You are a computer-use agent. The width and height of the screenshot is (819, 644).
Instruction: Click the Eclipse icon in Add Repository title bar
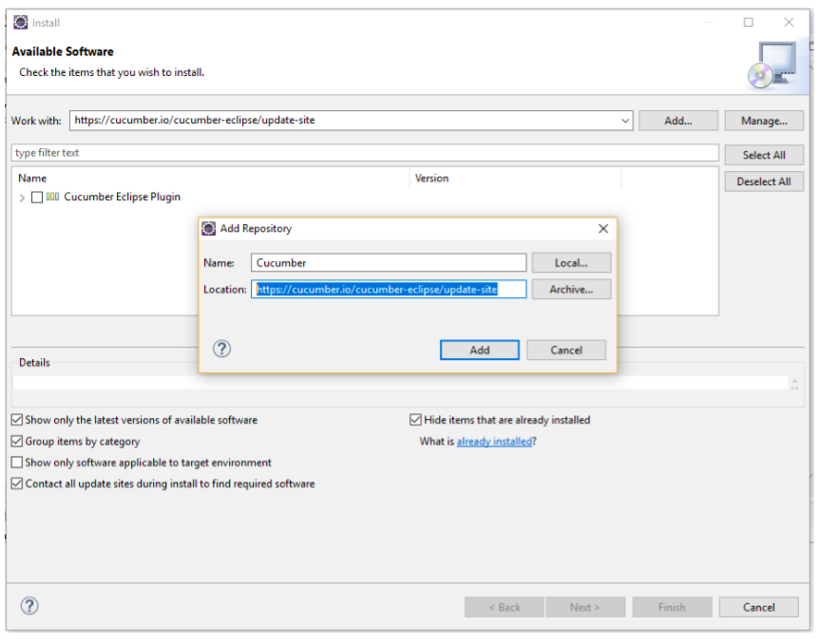tap(209, 228)
